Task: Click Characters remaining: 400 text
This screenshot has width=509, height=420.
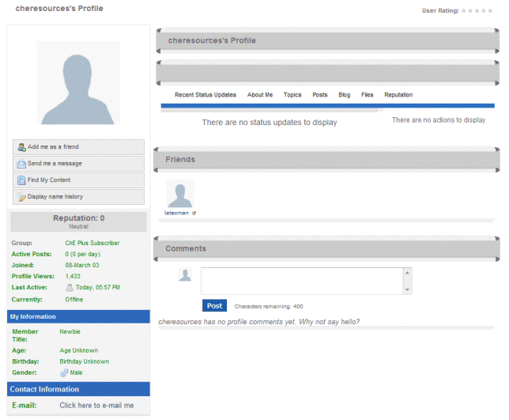Action: pos(269,306)
